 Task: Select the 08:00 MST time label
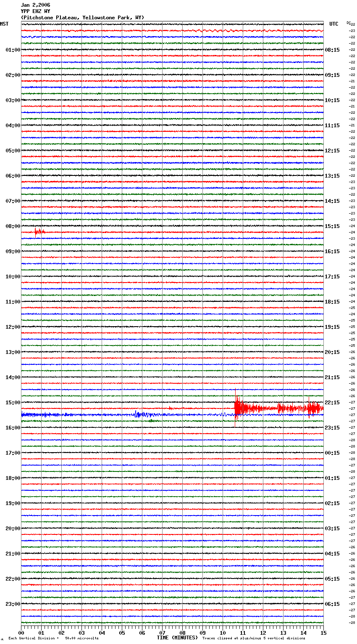13,226
